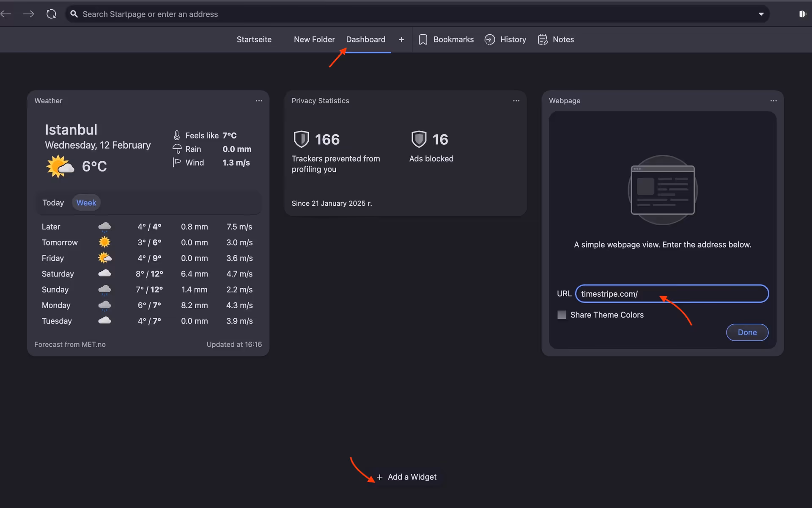Switch the weather forecast to Today

tap(53, 202)
